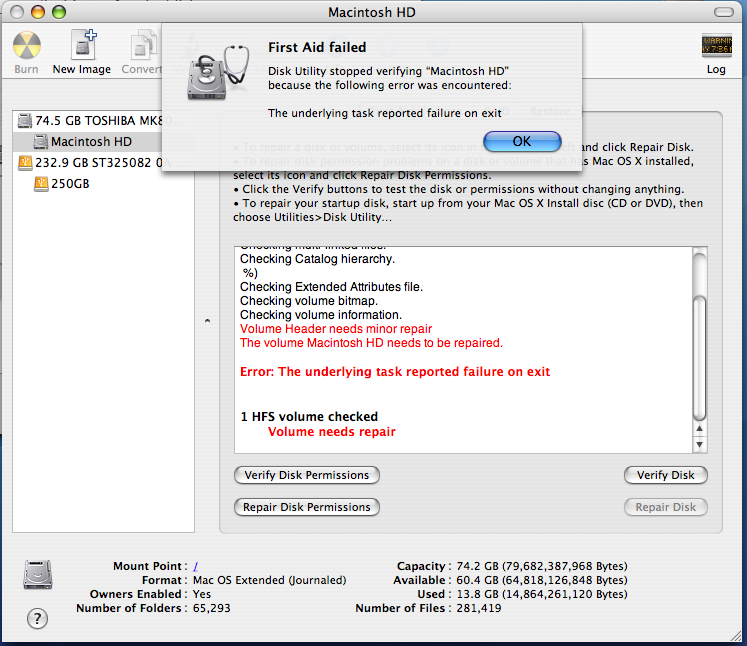Click the log scrollbar up arrow
This screenshot has height=646, width=747.
(699, 428)
